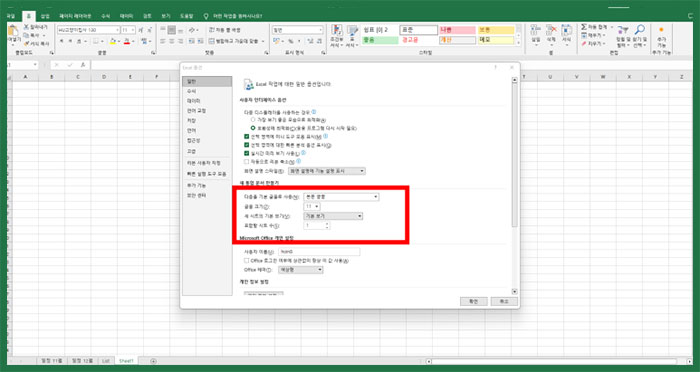Click the text orientation icon

pyautogui.click(x=192, y=30)
